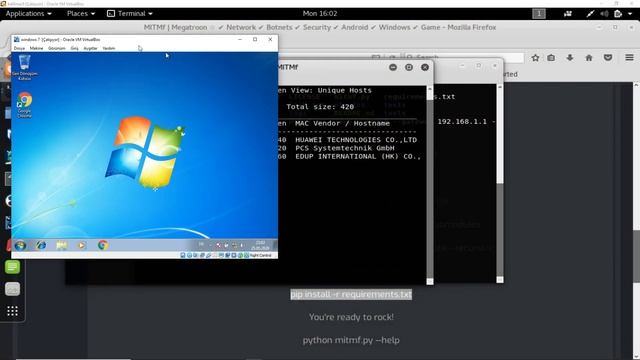Select the Recycle Bin icon on Windows 7 desktop

(x=24, y=67)
